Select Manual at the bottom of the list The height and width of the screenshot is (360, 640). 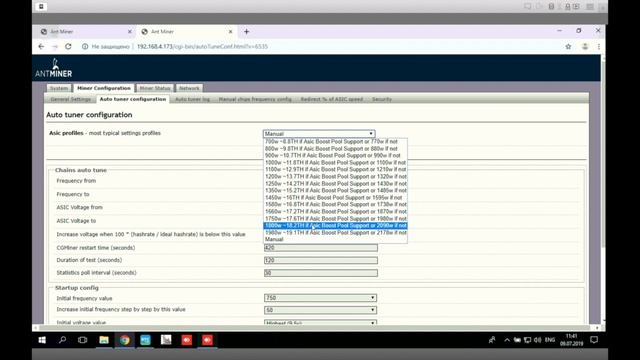pos(335,240)
